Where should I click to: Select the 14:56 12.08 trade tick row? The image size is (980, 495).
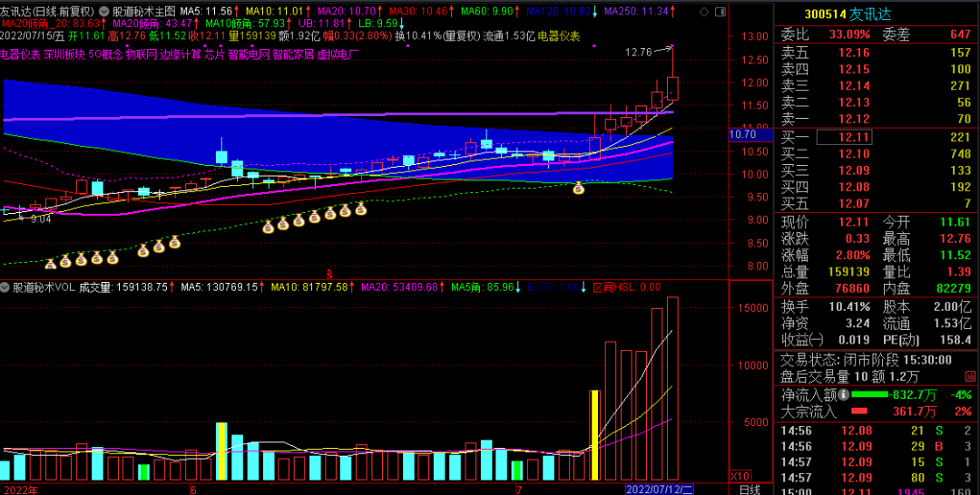pyautogui.click(x=877, y=430)
